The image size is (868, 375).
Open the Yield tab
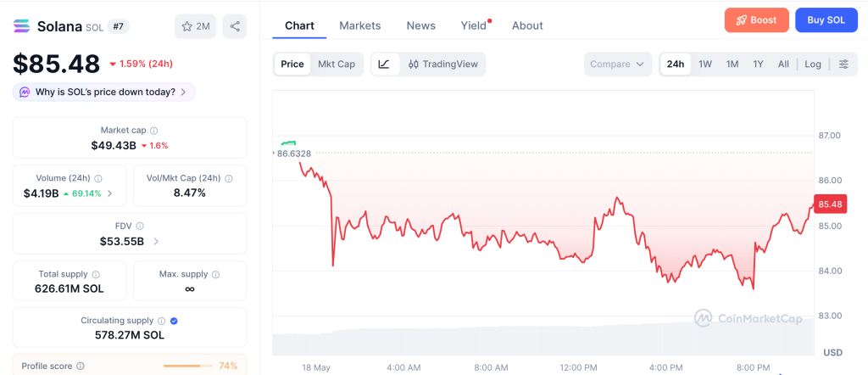point(474,25)
